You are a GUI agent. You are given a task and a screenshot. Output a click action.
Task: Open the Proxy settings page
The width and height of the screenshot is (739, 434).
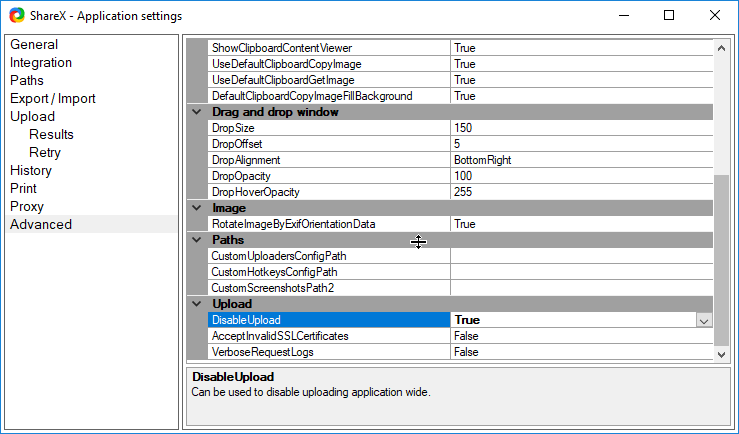(x=27, y=206)
